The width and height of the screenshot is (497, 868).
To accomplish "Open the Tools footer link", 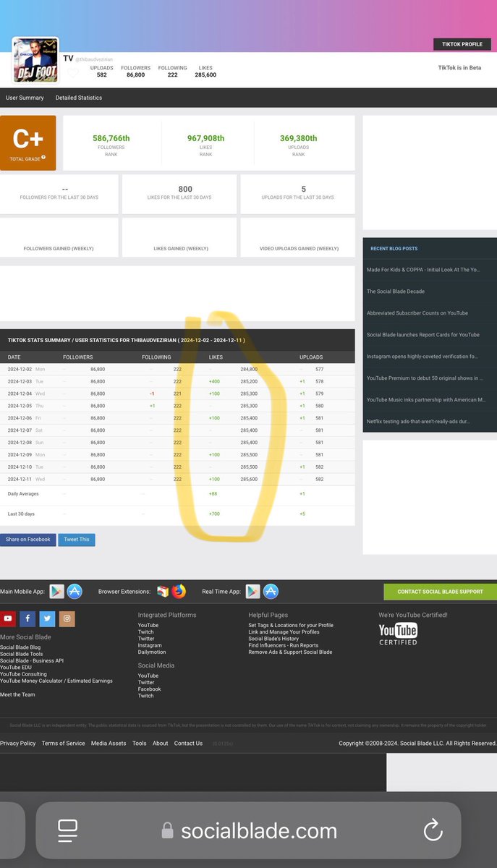I will [x=139, y=743].
